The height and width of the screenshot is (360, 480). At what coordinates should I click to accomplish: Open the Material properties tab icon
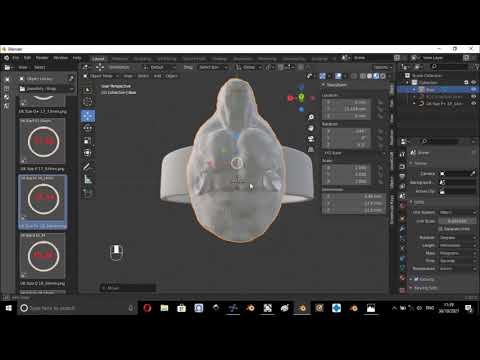(402, 277)
